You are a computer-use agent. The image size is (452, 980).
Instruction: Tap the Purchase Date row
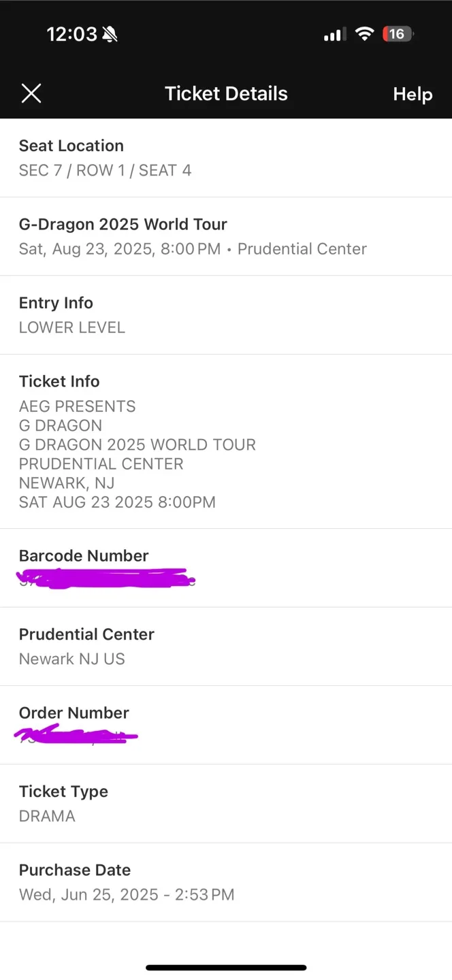(x=226, y=882)
